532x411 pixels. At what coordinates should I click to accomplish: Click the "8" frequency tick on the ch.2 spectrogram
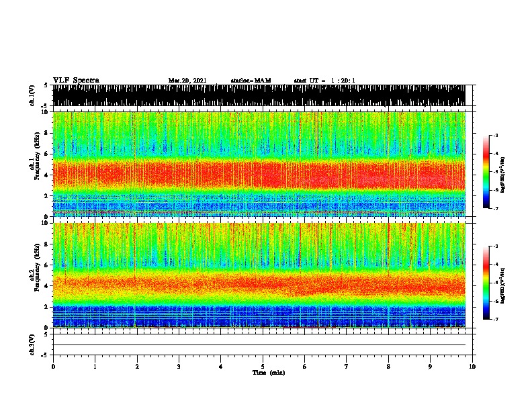coord(48,244)
